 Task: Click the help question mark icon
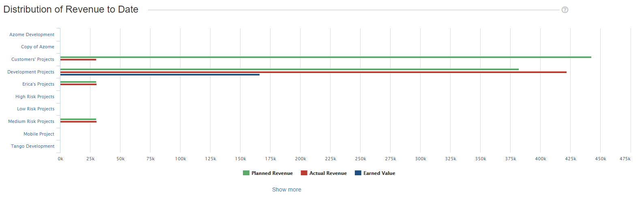tap(565, 10)
